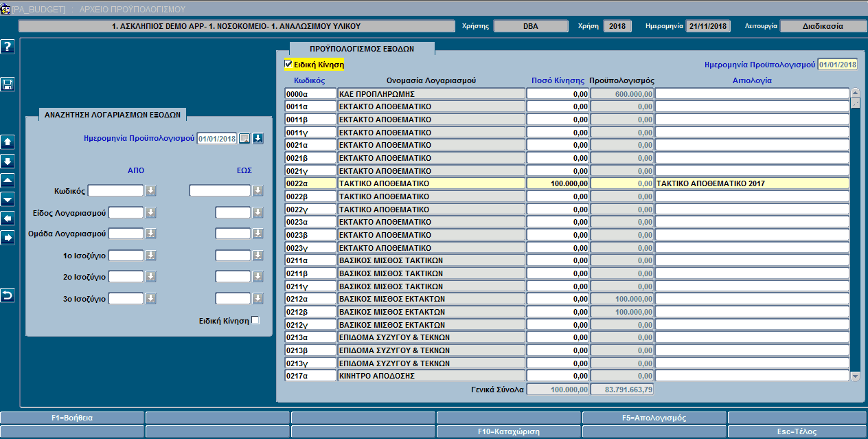
Task: Select code cell 0022α
Action: tap(310, 183)
